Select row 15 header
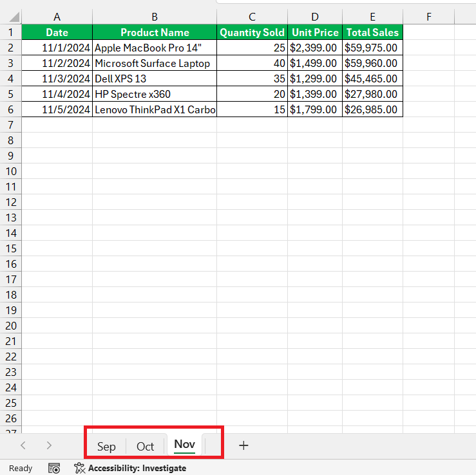Viewport: 476px width, 475px height. click(10, 248)
